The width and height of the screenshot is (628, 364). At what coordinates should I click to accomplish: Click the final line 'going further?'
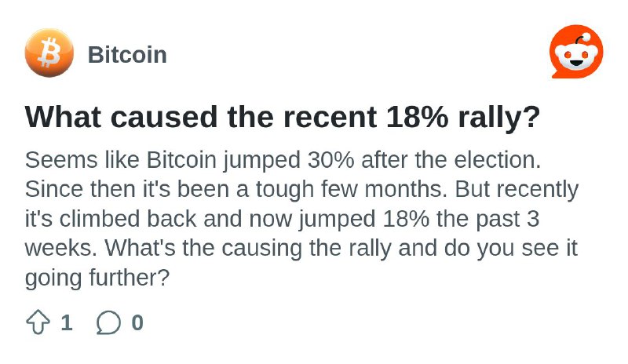[x=97, y=278]
